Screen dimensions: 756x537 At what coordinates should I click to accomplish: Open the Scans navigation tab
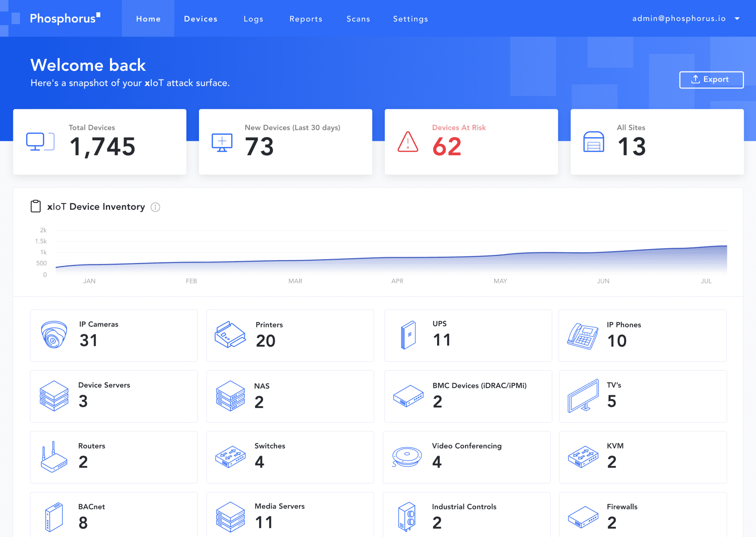(x=358, y=19)
